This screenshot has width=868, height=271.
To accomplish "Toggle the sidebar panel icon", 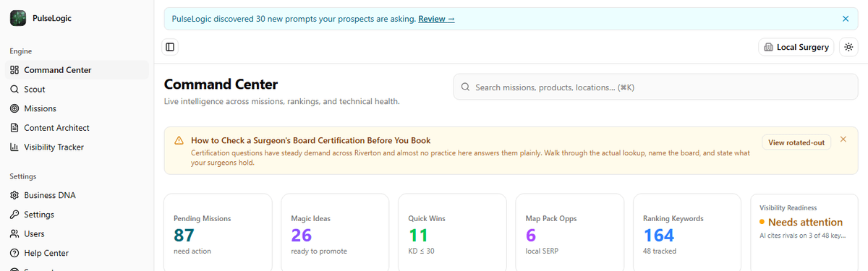I will (170, 47).
